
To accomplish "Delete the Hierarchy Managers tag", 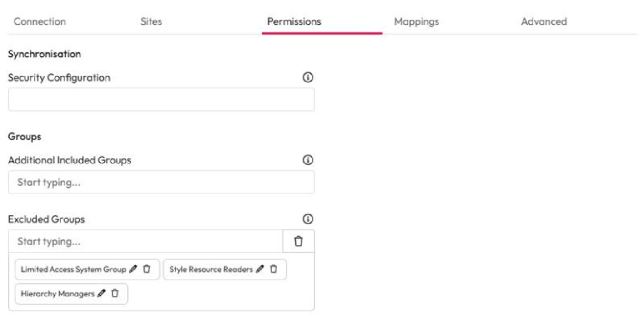I will click(115, 294).
